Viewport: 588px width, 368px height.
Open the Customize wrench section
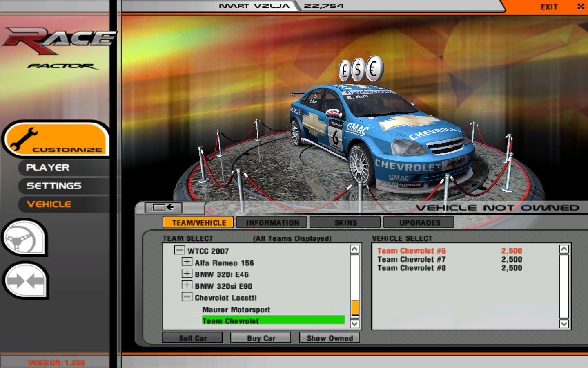coord(56,139)
